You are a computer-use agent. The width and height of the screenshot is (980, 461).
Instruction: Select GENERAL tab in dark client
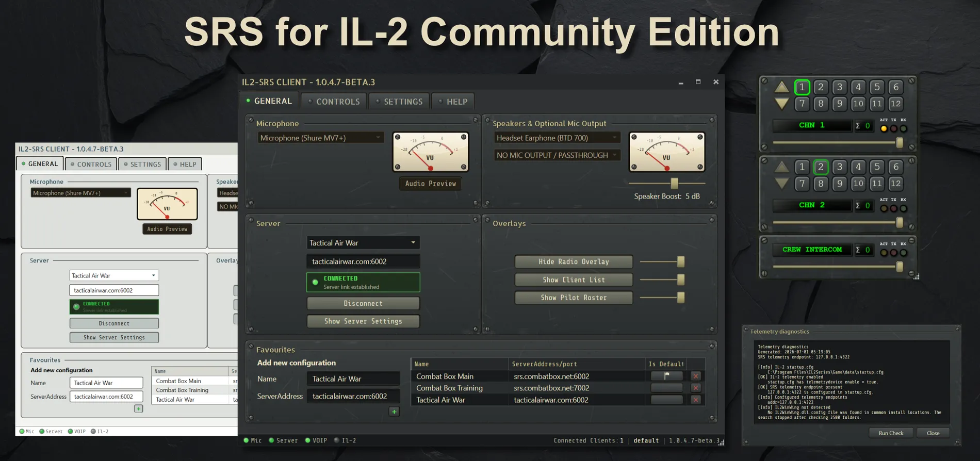[269, 101]
